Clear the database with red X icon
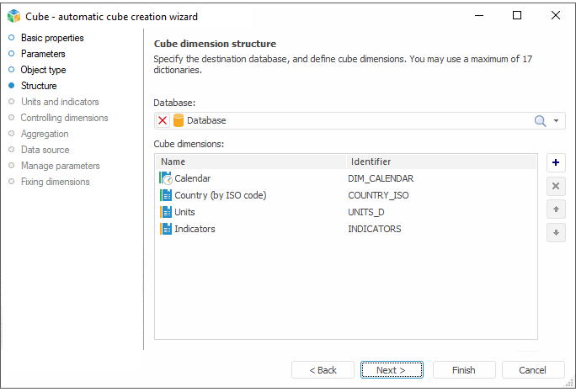576x392 pixels. pos(163,120)
